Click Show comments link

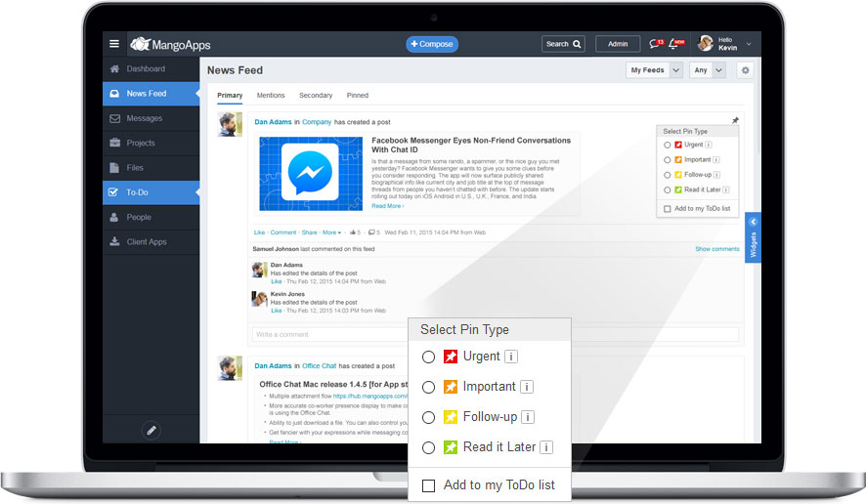(x=716, y=249)
